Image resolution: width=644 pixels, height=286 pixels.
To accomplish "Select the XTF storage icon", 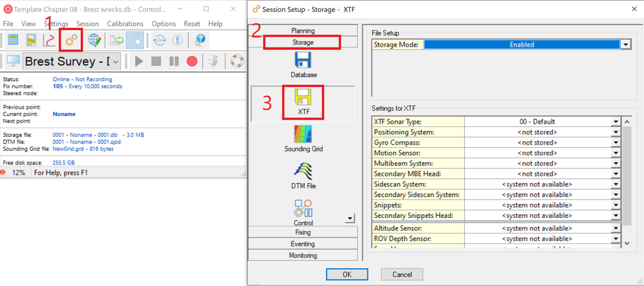I will (x=303, y=97).
